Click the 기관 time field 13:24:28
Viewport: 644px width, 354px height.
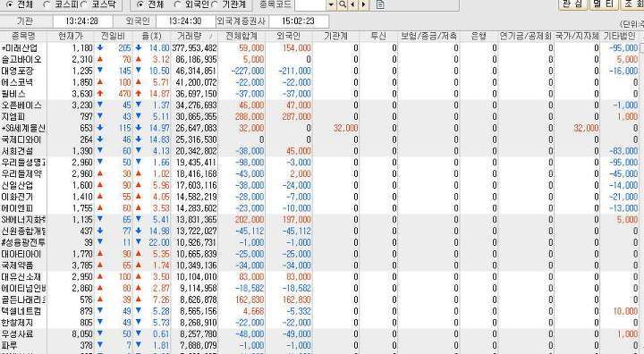coord(83,21)
